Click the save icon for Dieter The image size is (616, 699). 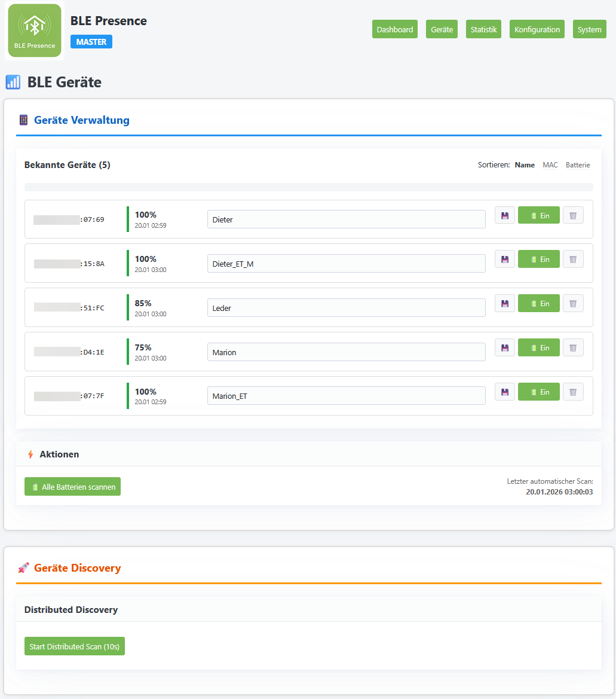[505, 215]
